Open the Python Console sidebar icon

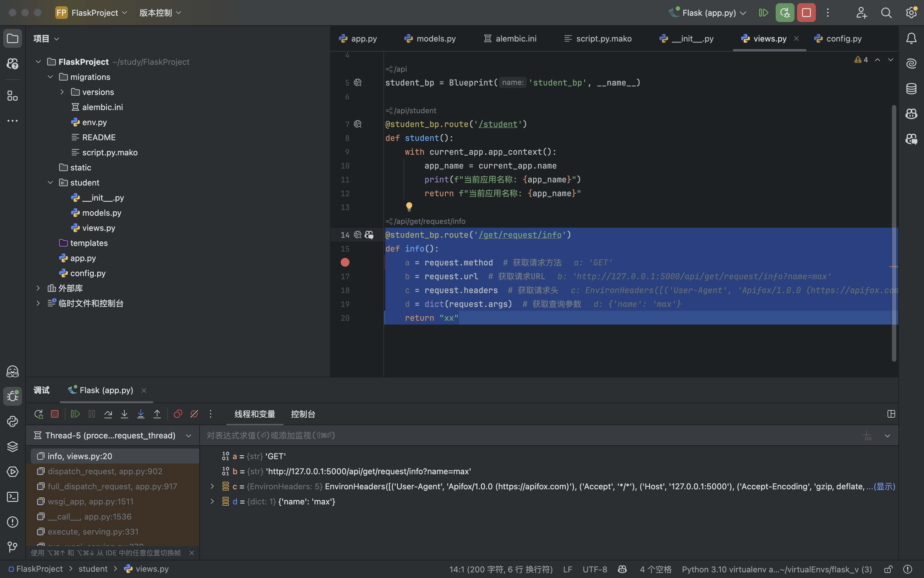tap(13, 421)
